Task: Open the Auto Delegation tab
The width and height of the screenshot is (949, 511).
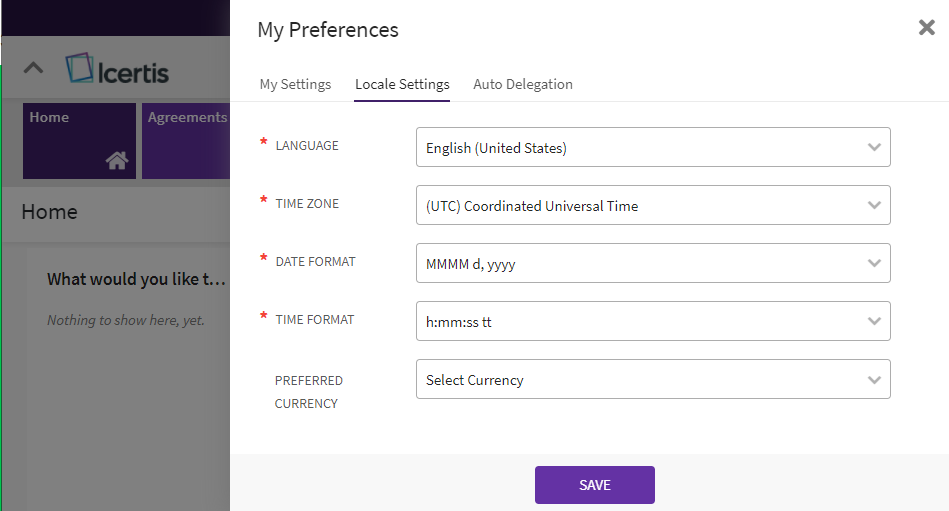Action: click(523, 84)
